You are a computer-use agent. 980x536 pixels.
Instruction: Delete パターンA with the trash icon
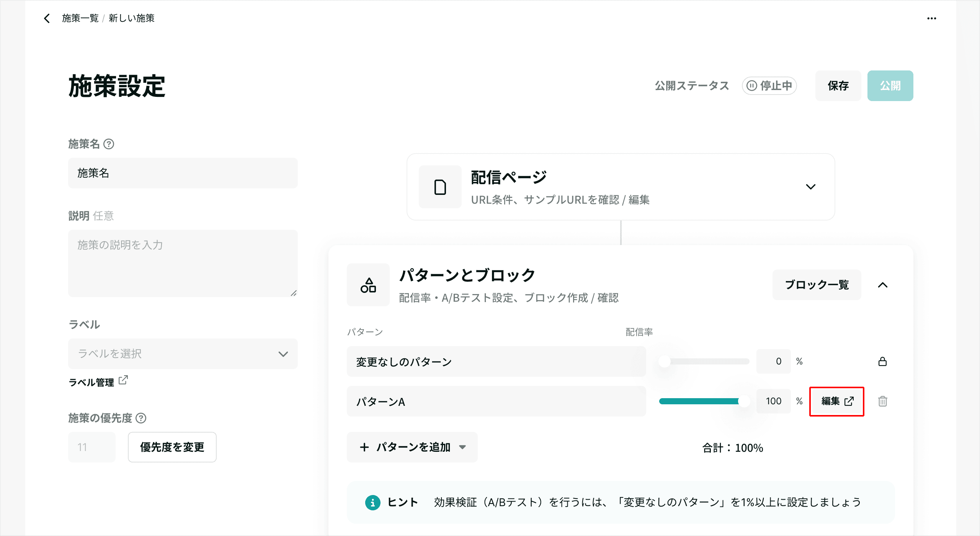(x=882, y=401)
